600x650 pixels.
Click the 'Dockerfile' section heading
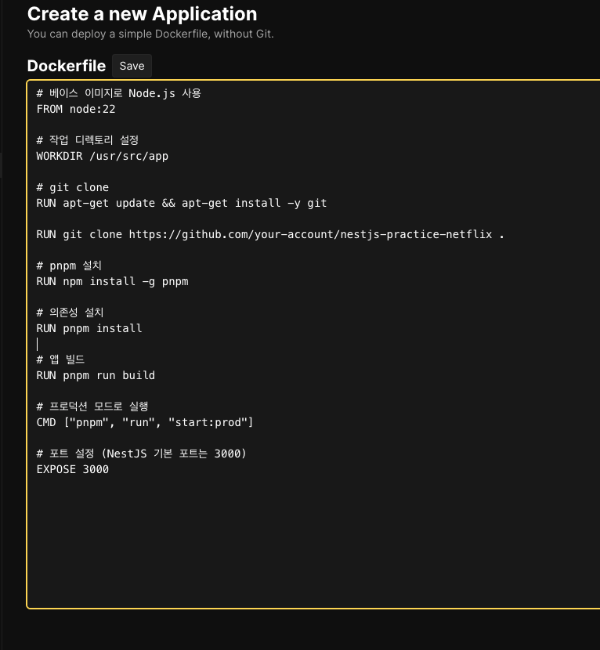pyautogui.click(x=66, y=66)
